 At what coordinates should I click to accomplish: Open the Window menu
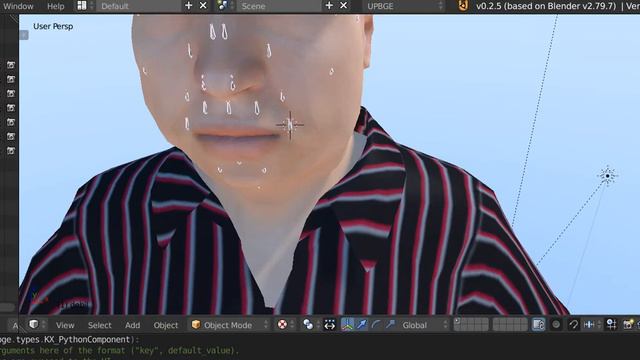18,6
